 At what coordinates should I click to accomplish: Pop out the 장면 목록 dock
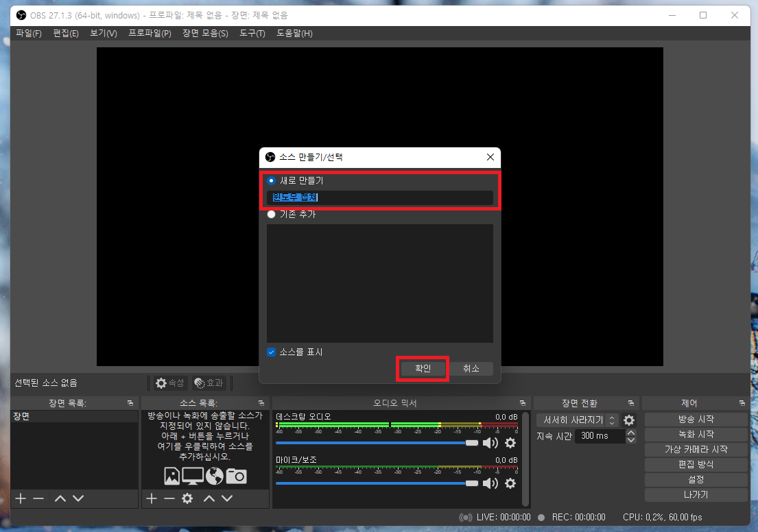click(130, 403)
